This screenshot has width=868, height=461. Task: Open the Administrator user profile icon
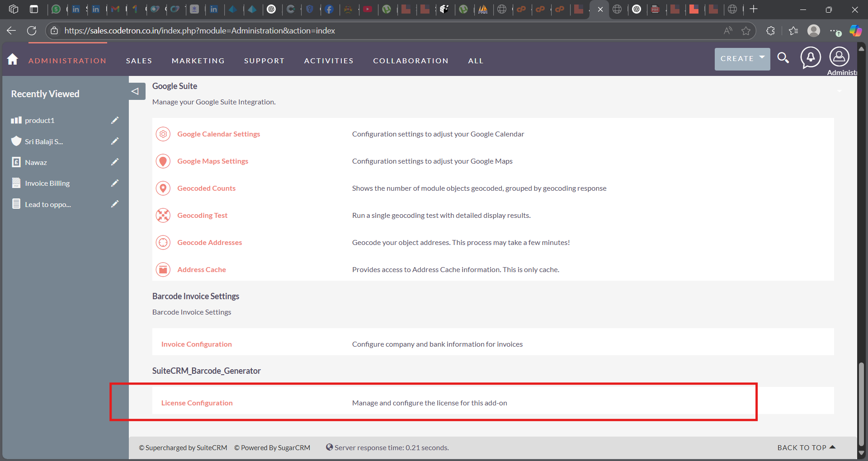839,57
